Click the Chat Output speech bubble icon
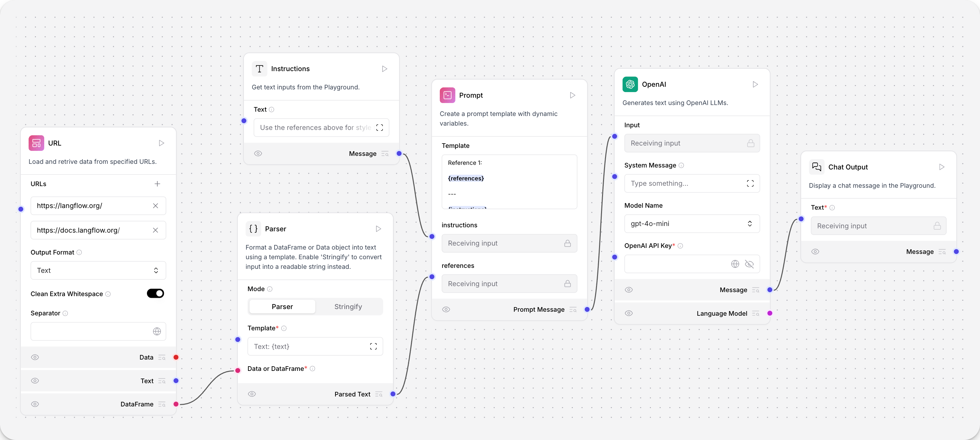The width and height of the screenshot is (980, 440). (x=816, y=166)
